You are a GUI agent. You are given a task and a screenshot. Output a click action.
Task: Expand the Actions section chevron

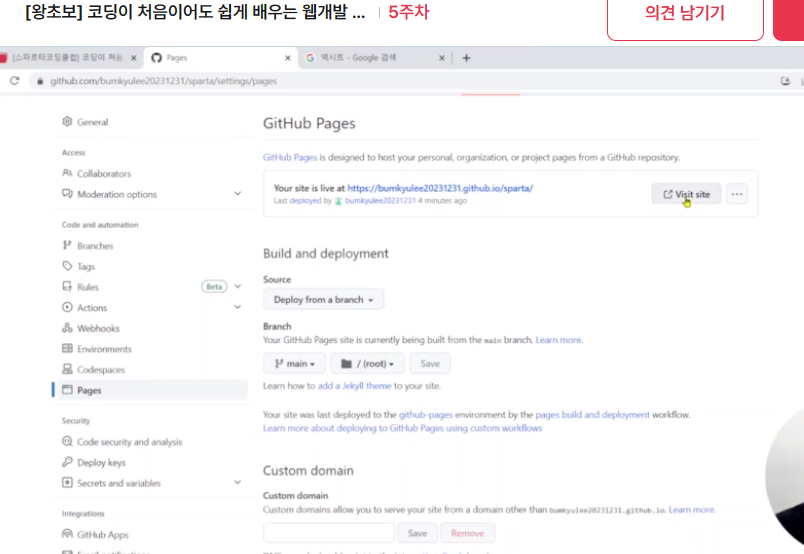237,307
